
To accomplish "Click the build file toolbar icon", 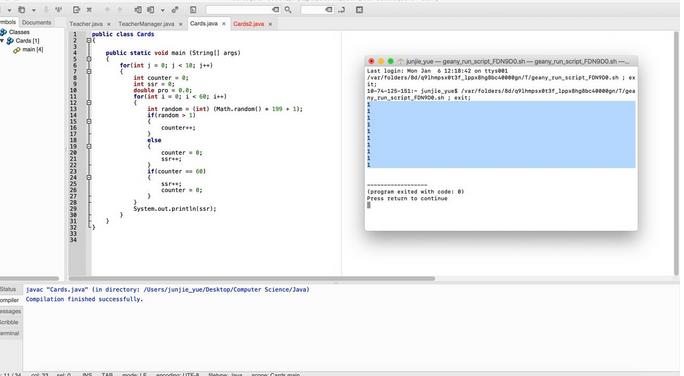I will point(151,10).
